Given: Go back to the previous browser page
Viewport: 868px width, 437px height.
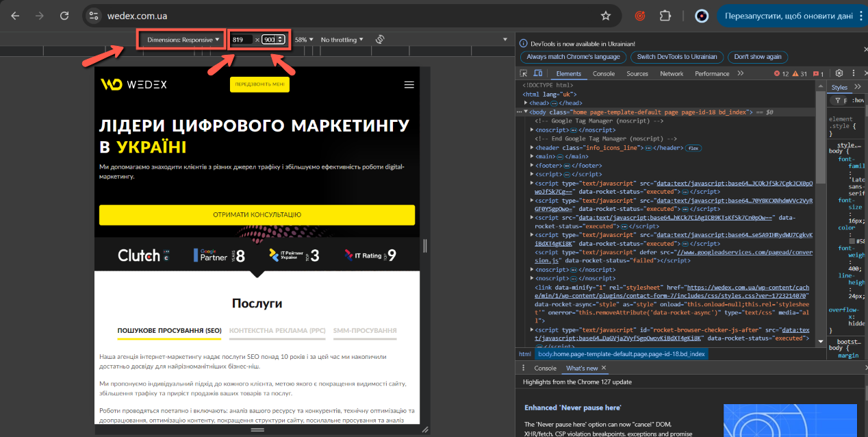Looking at the screenshot, I should coord(15,15).
